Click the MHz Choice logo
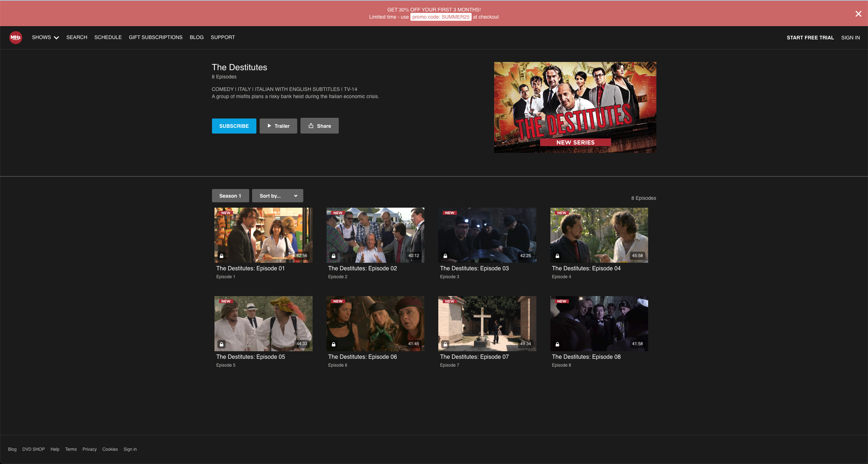Screen dimensions: 868x464 16,38
